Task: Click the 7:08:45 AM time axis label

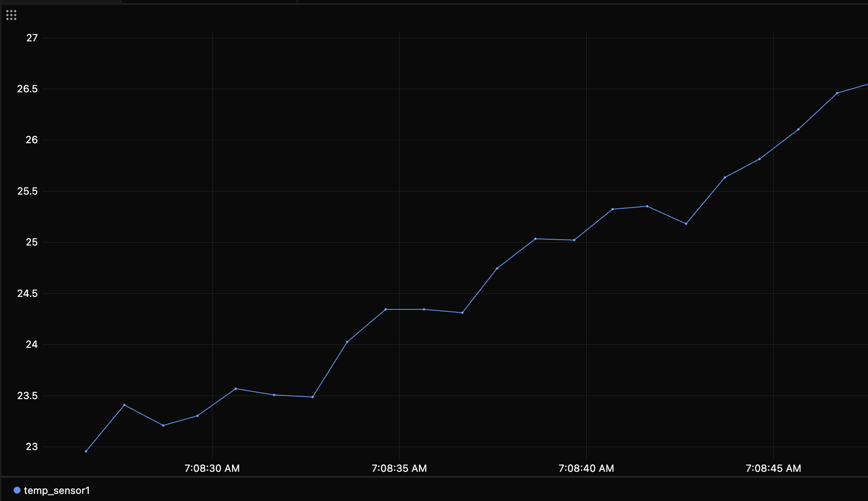Action: point(773,468)
